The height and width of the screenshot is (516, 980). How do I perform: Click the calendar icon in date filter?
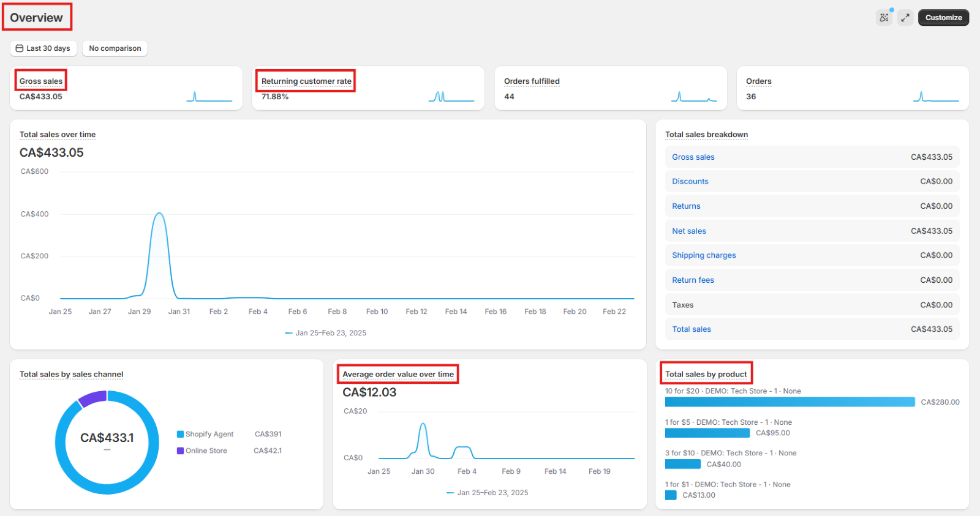(x=20, y=48)
